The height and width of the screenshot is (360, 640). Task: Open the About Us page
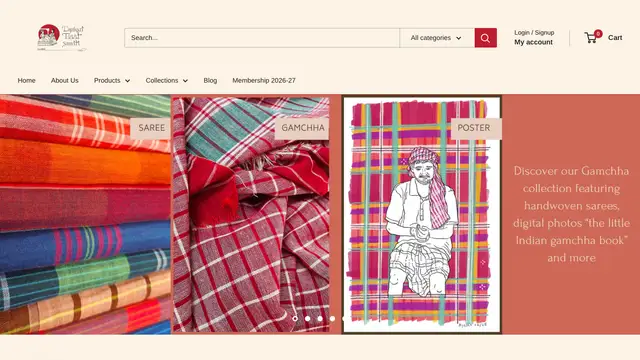(x=64, y=80)
